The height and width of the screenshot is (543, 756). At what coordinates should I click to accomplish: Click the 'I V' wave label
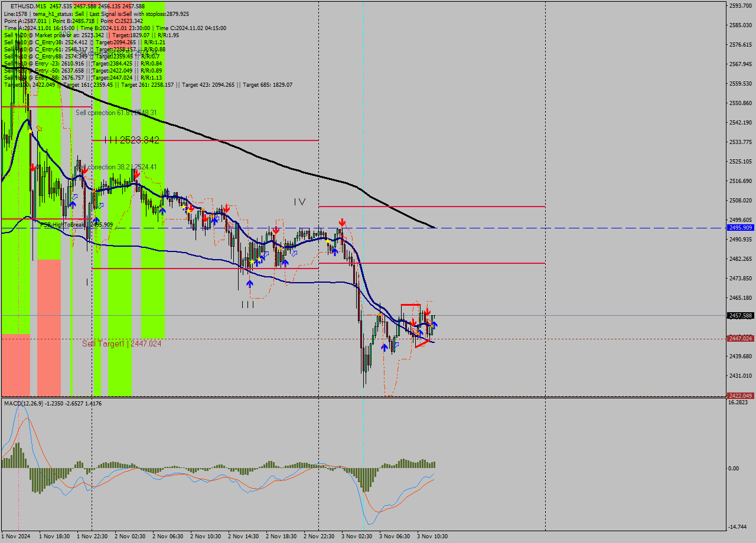point(300,202)
